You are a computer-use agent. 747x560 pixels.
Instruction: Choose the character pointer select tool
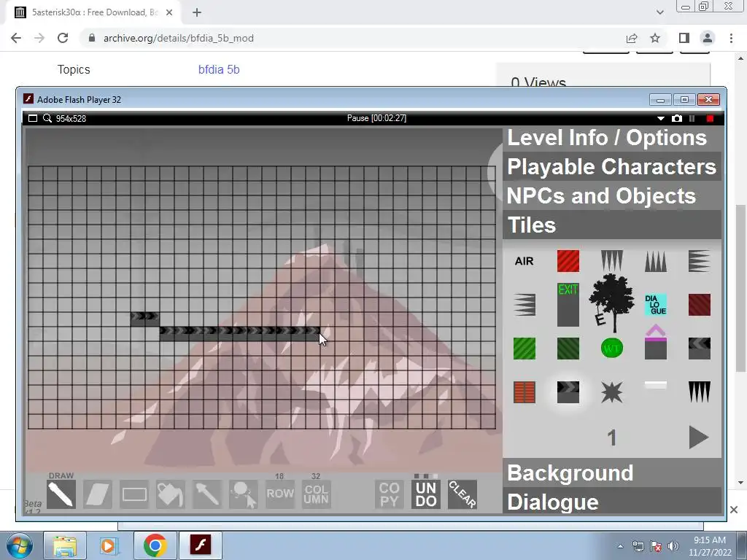(x=244, y=494)
